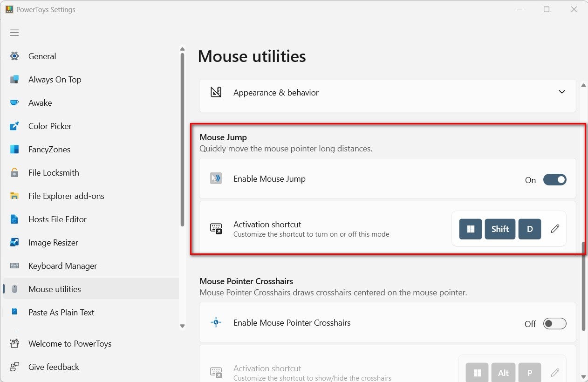Viewport: 588px width, 382px height.
Task: Edit Mouse Jump shortcut with pencil icon
Action: (x=555, y=229)
